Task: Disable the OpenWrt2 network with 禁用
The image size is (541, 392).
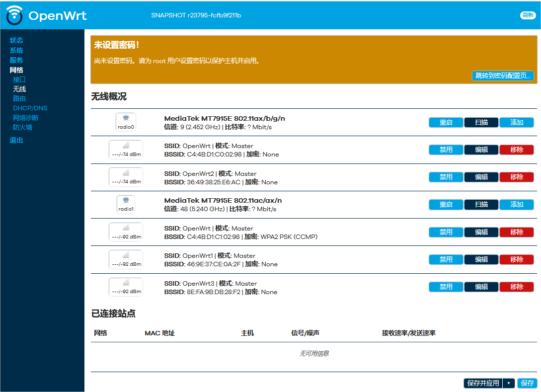Action: [446, 177]
